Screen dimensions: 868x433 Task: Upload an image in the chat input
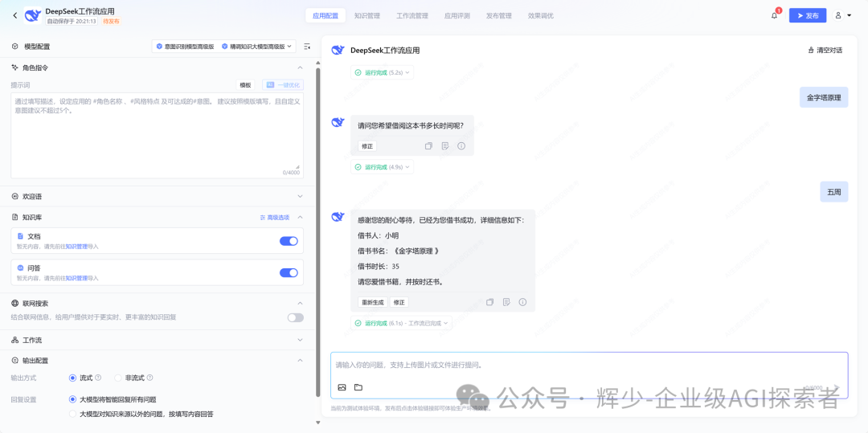pyautogui.click(x=342, y=387)
